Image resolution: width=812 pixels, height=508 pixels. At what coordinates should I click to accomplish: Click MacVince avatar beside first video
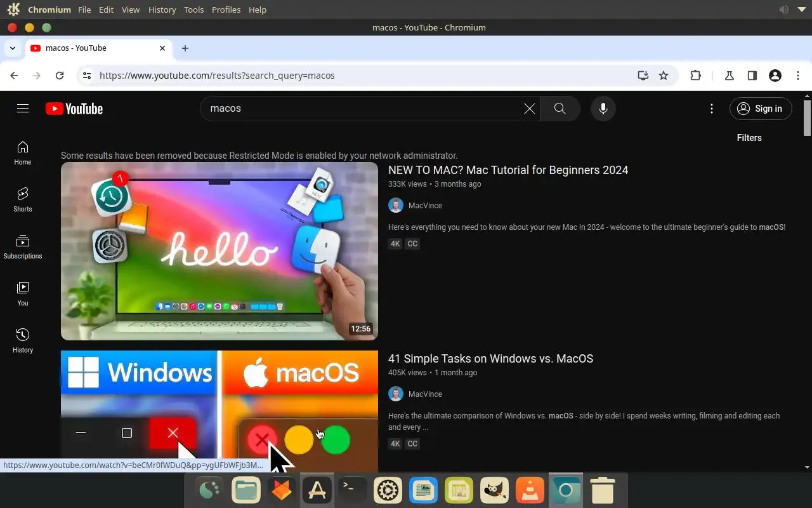pyautogui.click(x=396, y=206)
